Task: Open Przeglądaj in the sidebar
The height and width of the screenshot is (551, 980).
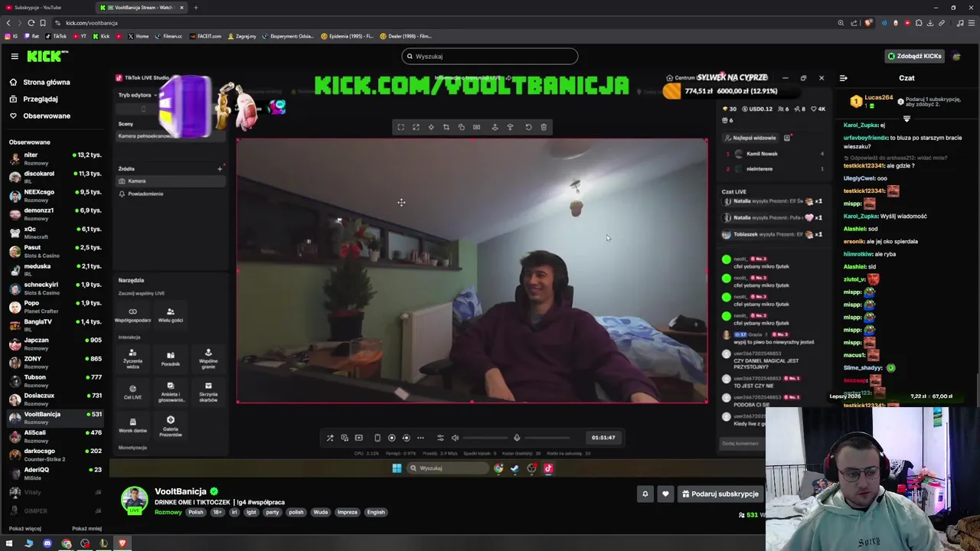Action: click(40, 99)
